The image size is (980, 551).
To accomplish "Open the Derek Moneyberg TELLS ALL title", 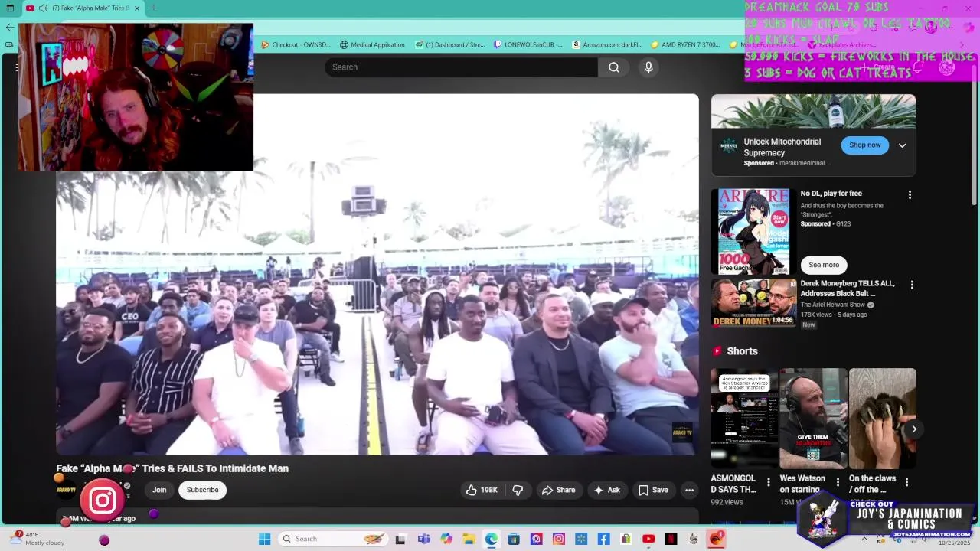I will click(x=847, y=289).
